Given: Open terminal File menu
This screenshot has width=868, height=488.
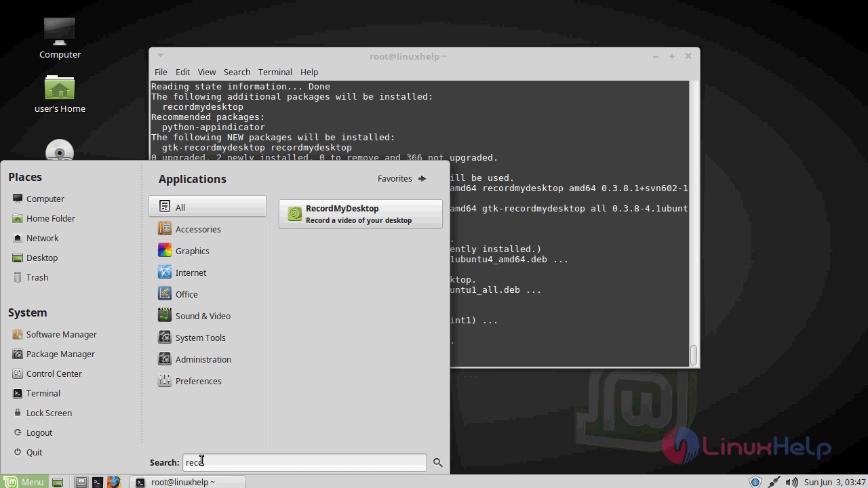Looking at the screenshot, I should coord(161,72).
